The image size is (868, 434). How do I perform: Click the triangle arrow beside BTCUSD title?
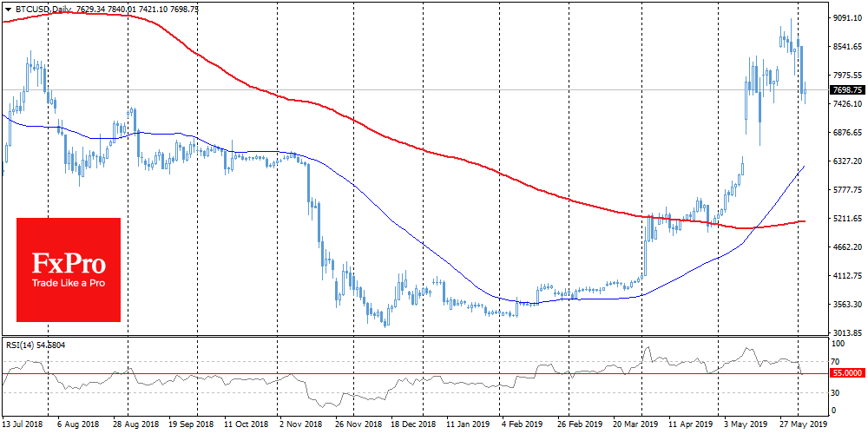pyautogui.click(x=8, y=6)
